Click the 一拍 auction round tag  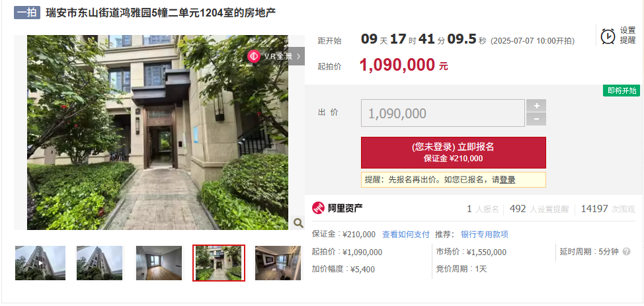click(x=27, y=13)
